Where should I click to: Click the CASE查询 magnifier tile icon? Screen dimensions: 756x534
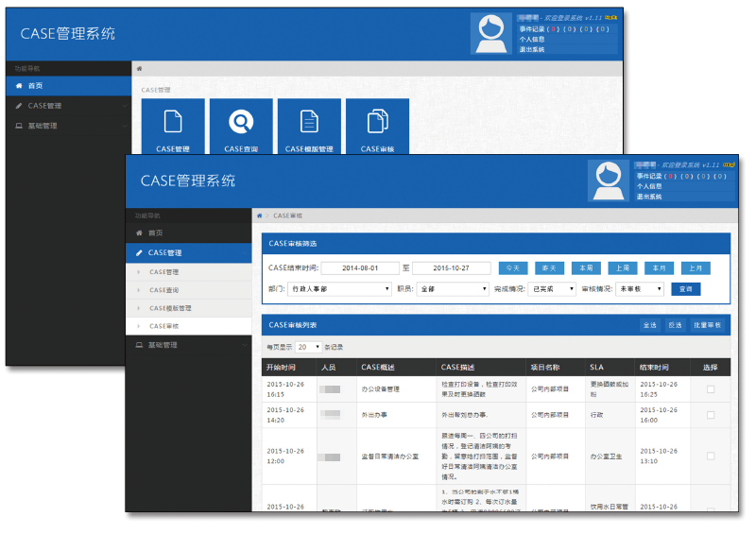[241, 122]
